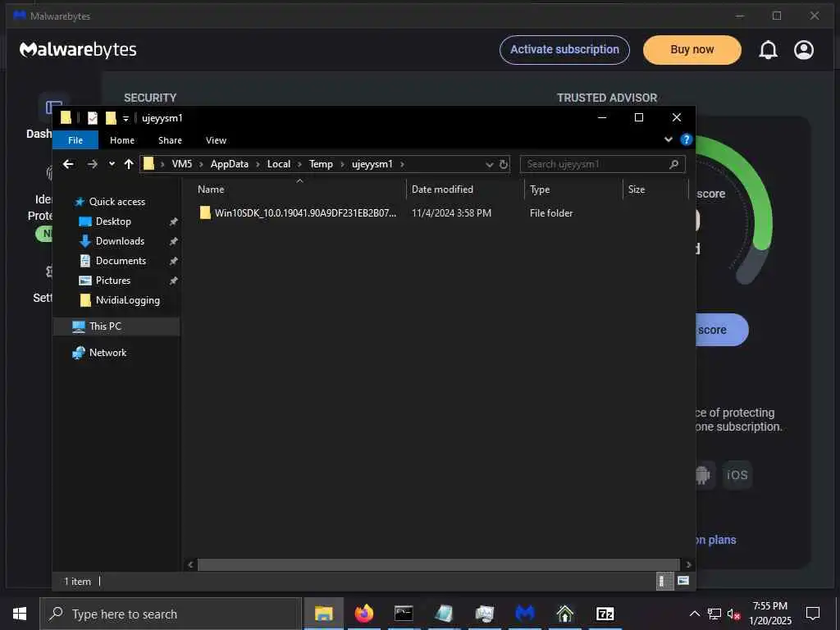Screen dimensions: 840x630
Task: Click the taskbar search box
Action: pos(171,614)
